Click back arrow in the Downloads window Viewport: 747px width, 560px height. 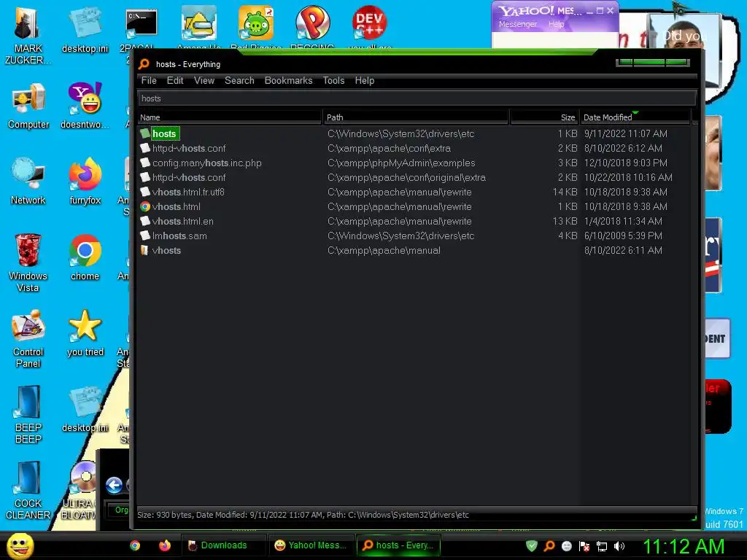tap(114, 485)
